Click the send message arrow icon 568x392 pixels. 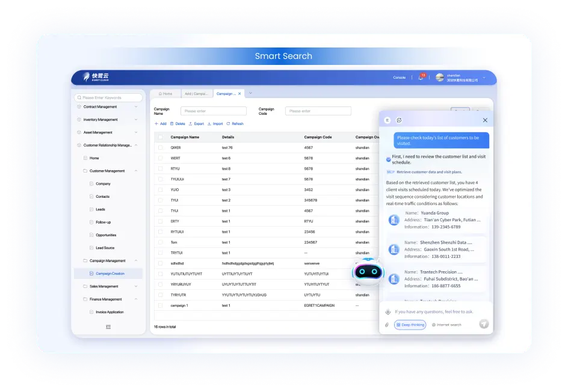click(x=484, y=324)
